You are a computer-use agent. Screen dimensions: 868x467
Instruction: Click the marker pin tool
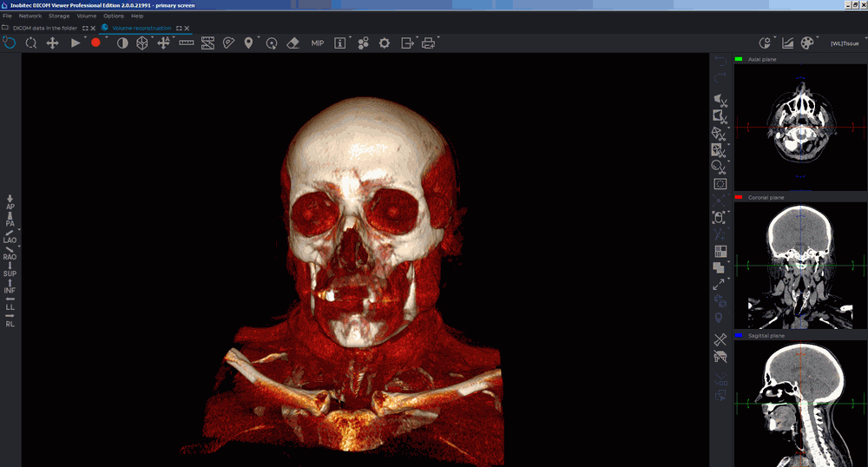pos(248,43)
